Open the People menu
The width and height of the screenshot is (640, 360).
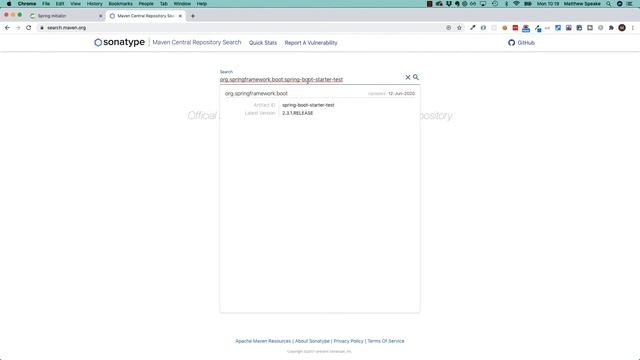[x=146, y=4]
